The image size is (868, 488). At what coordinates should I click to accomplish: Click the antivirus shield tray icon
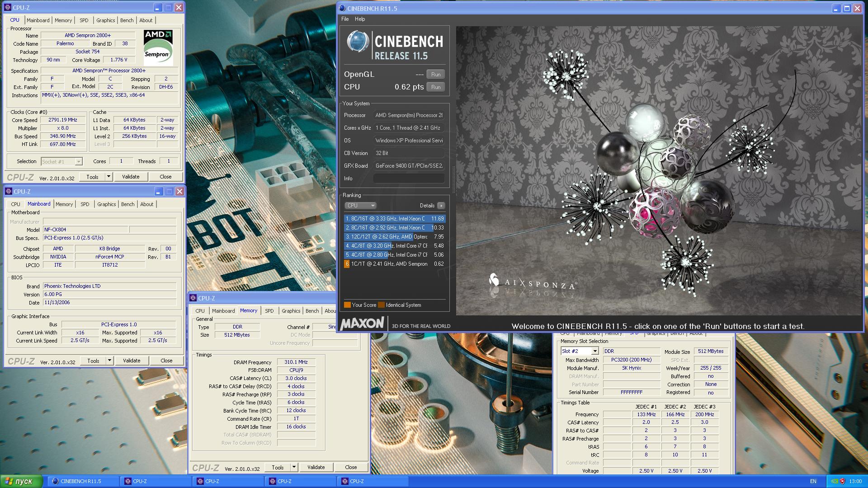(x=842, y=481)
